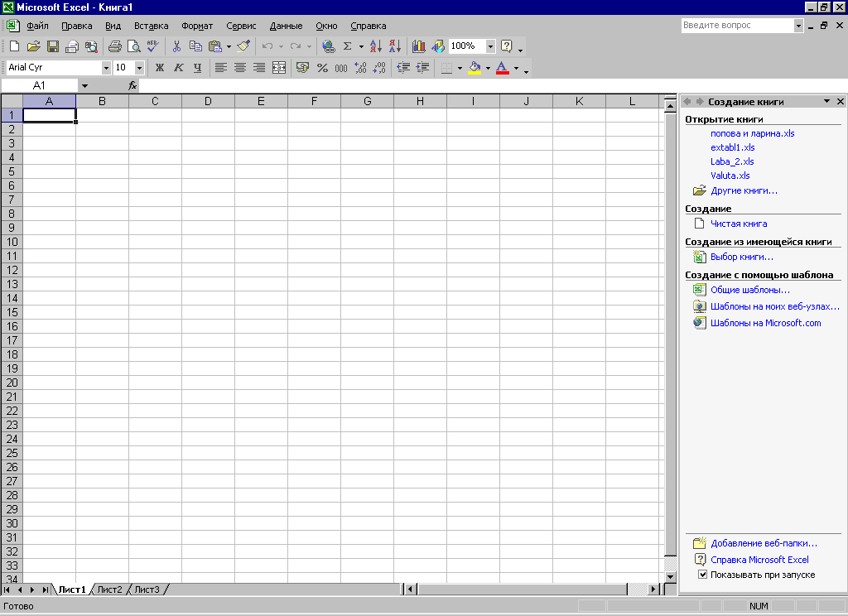The width and height of the screenshot is (848, 616).
Task: Paste clipboard toolbar icon
Action: 214,46
